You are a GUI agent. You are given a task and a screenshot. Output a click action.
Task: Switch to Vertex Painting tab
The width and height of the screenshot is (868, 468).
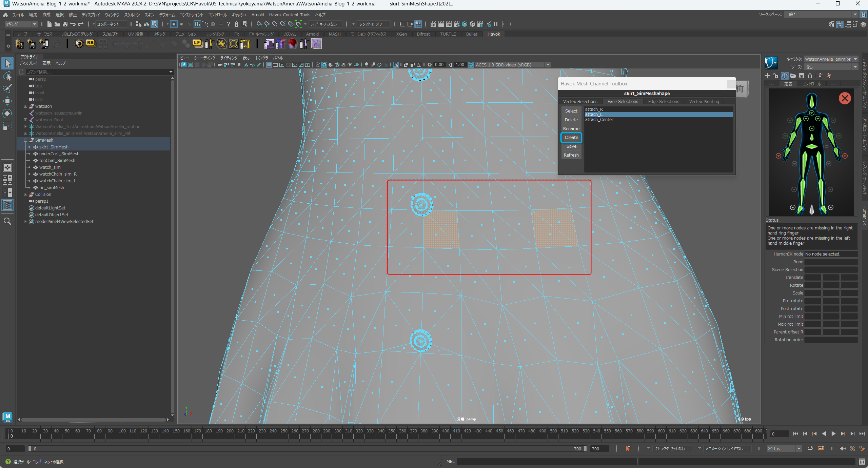(704, 101)
